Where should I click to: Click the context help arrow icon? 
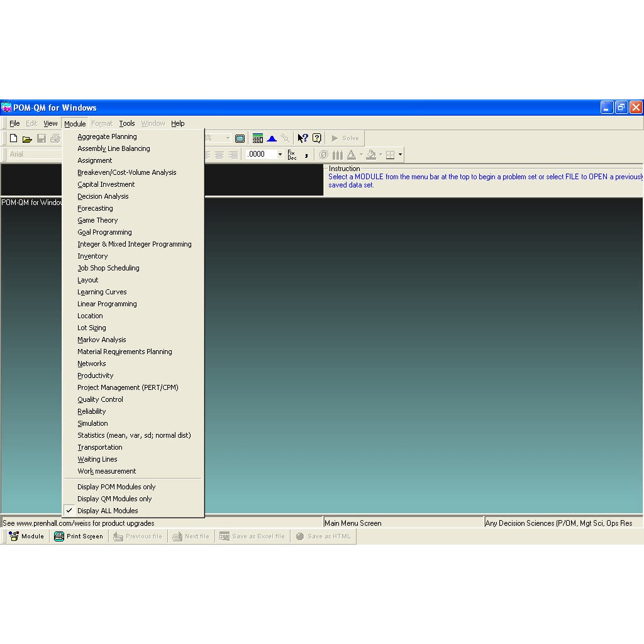(x=303, y=138)
